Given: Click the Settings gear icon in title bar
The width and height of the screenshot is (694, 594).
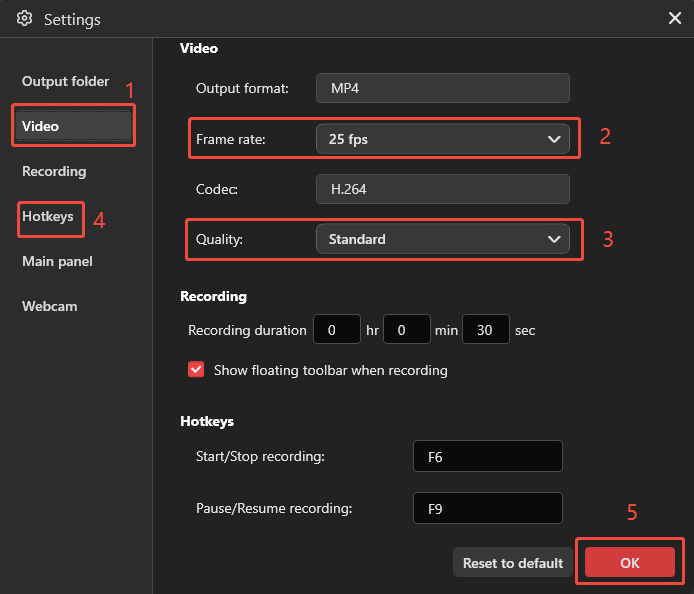Looking at the screenshot, I should click(x=24, y=19).
